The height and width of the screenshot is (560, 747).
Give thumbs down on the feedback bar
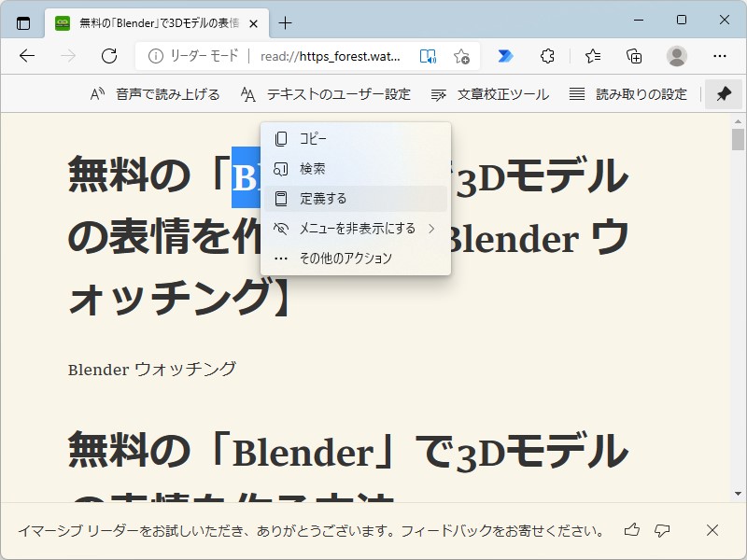664,529
